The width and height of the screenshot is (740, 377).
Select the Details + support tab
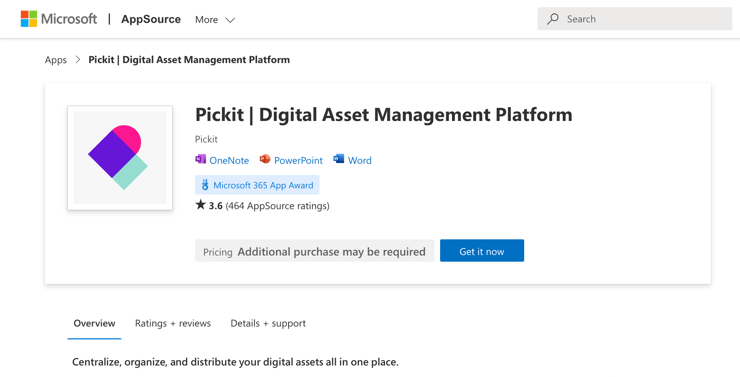(x=268, y=324)
